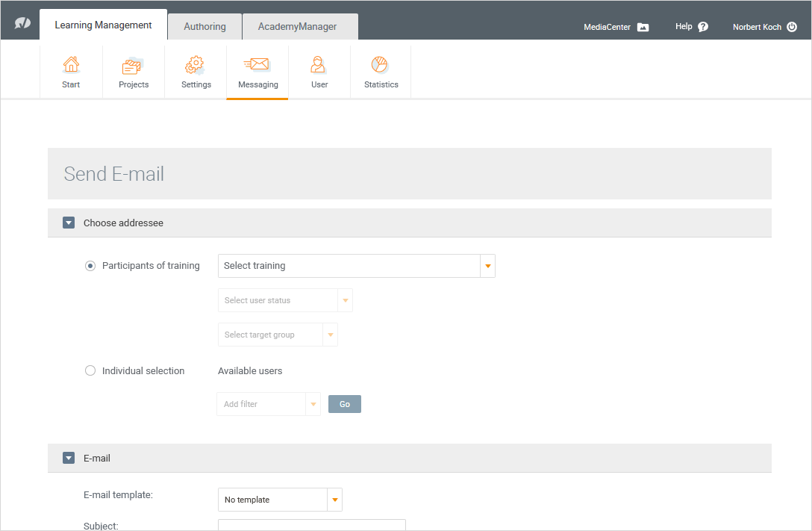Click the Go button
This screenshot has height=531, width=812.
click(x=344, y=404)
